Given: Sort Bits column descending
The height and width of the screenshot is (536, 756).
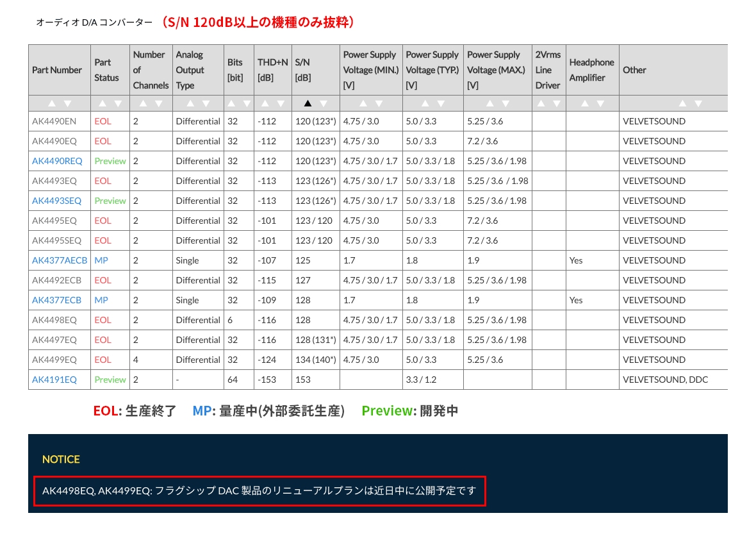Looking at the screenshot, I should tap(247, 103).
